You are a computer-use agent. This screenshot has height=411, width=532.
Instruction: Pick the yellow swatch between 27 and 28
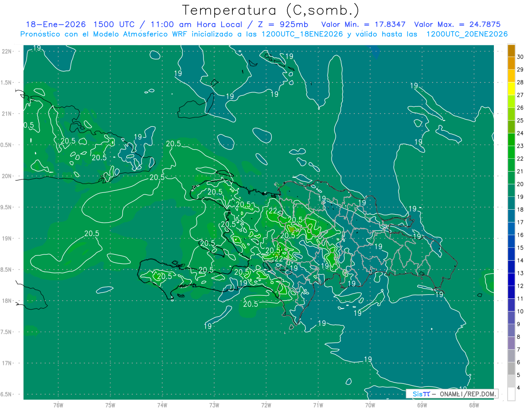(x=512, y=89)
